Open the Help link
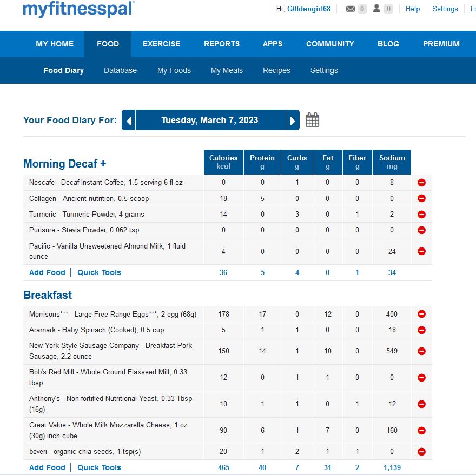Viewport: 476px width, 475px height. 413,9
